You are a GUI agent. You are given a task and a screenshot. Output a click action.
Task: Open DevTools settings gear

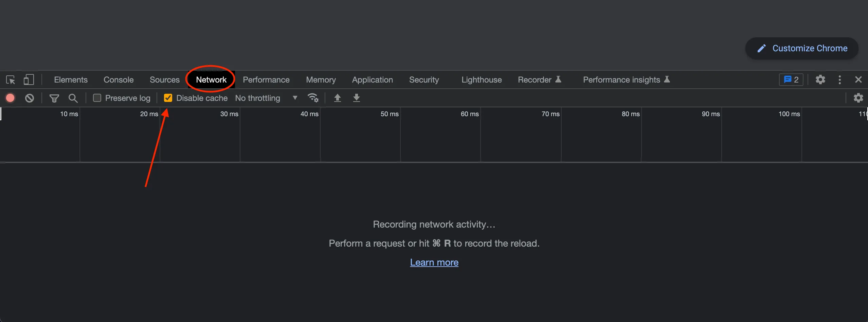820,79
